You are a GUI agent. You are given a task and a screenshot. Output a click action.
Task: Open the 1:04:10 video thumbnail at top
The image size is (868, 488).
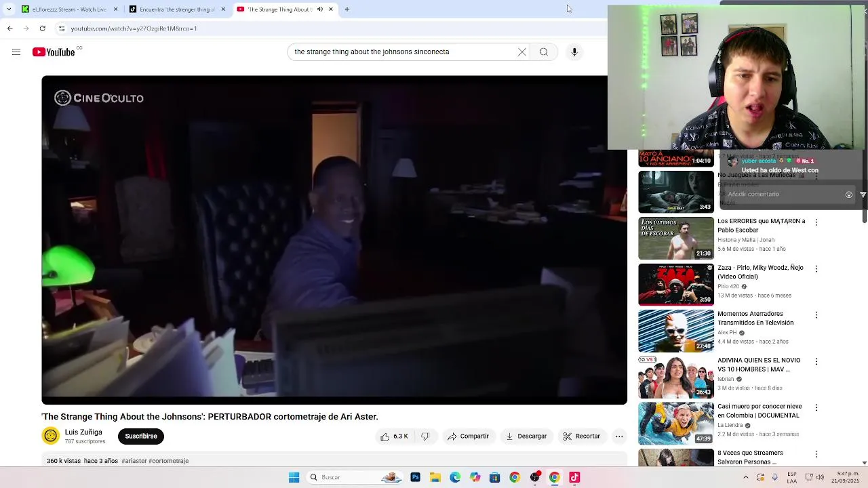tap(676, 159)
